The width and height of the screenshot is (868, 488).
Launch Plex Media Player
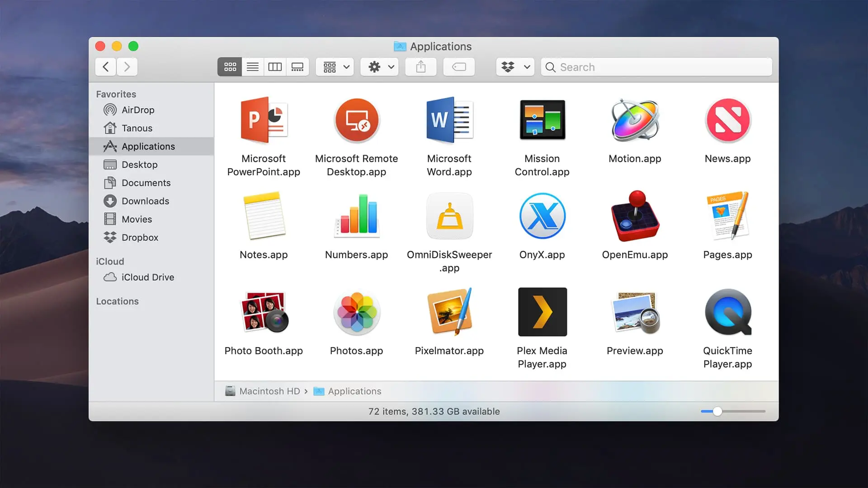pos(542,312)
